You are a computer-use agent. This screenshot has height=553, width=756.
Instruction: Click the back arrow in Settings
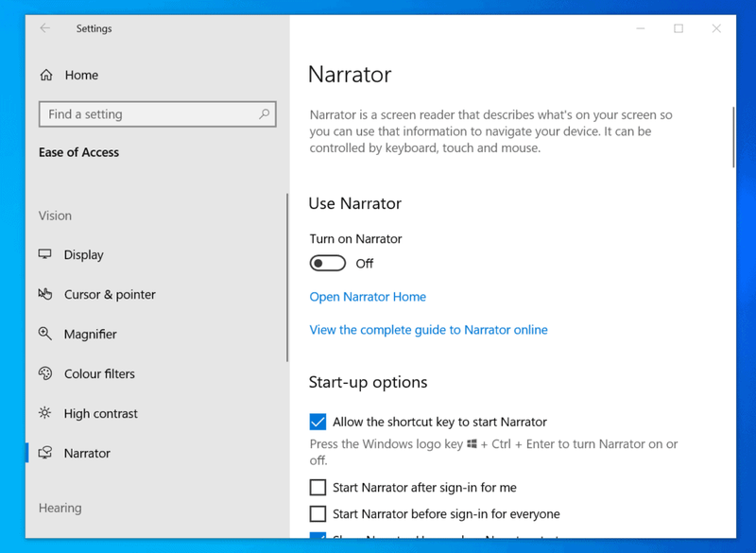coord(44,28)
